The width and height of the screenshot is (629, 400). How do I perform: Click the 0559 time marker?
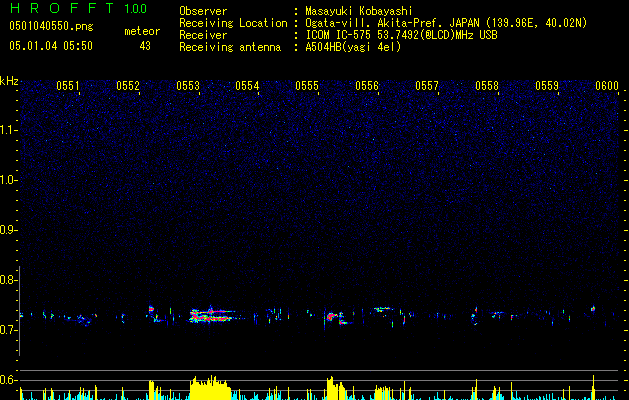coord(547,86)
